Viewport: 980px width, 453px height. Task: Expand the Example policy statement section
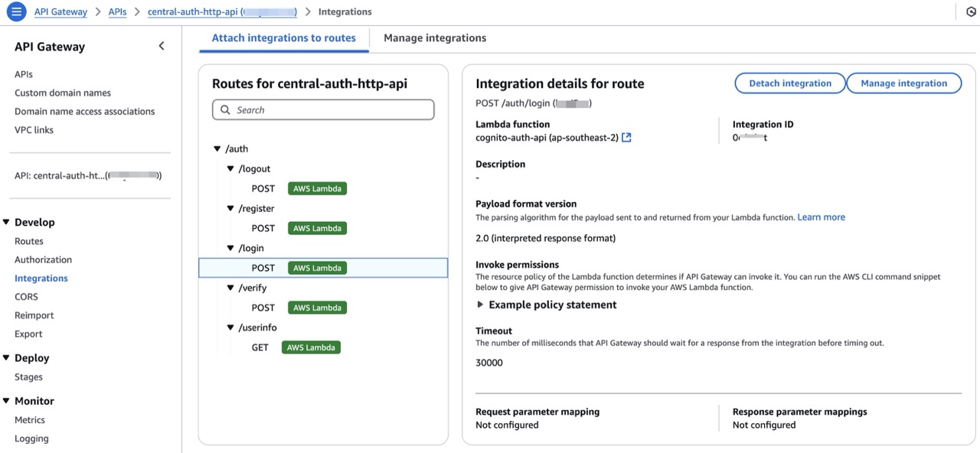point(480,305)
